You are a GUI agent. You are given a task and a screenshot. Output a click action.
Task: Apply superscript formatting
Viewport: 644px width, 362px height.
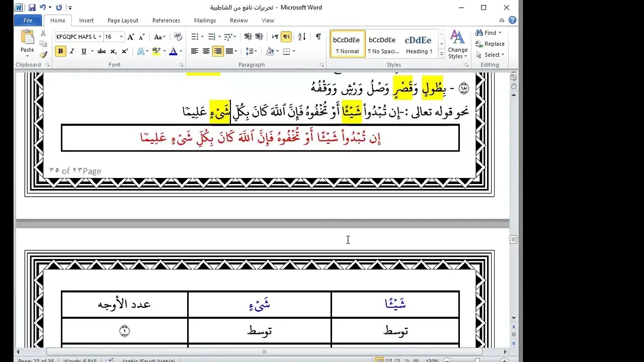click(x=124, y=51)
